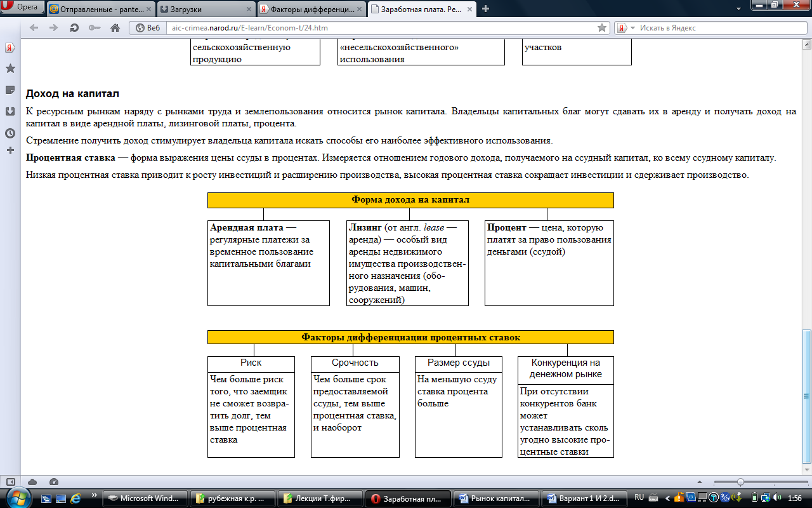This screenshot has height=508, width=812.
Task: Close the Заработная плата tab
Action: coord(469,9)
